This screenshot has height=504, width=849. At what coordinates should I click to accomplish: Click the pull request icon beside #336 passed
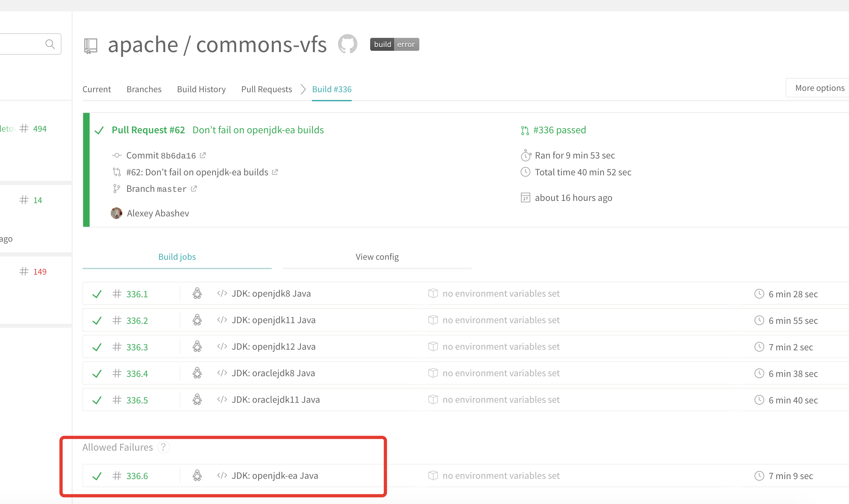click(x=525, y=130)
